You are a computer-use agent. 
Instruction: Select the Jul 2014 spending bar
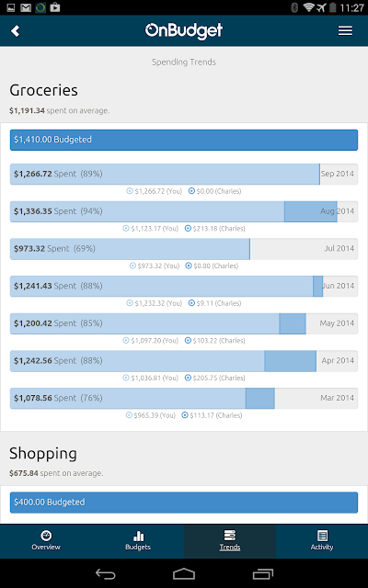click(184, 249)
